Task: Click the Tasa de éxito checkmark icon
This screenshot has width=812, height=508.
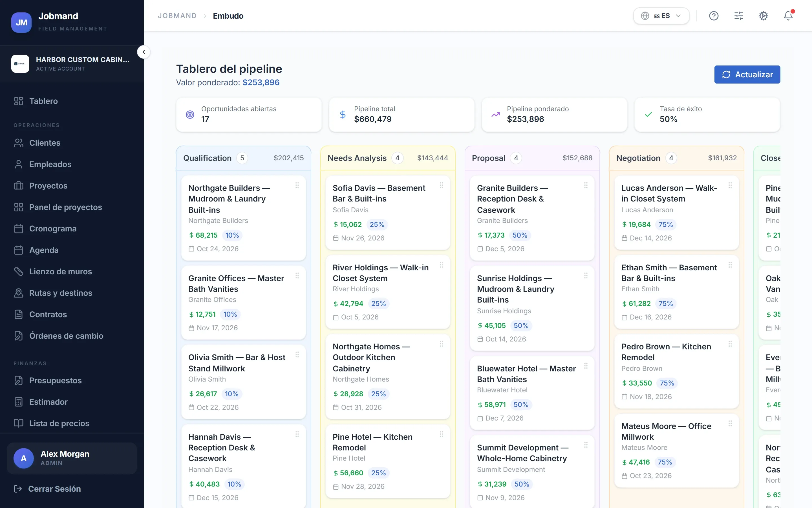Action: (648, 115)
